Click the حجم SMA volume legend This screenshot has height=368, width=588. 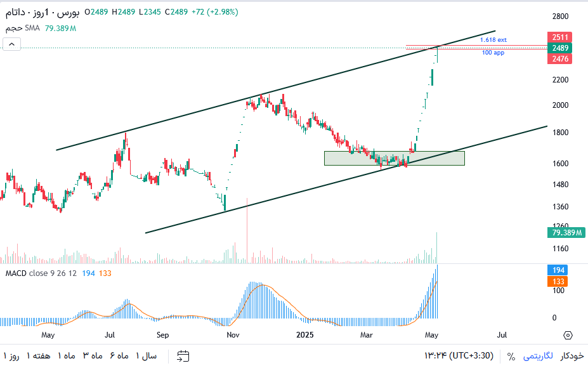click(22, 28)
